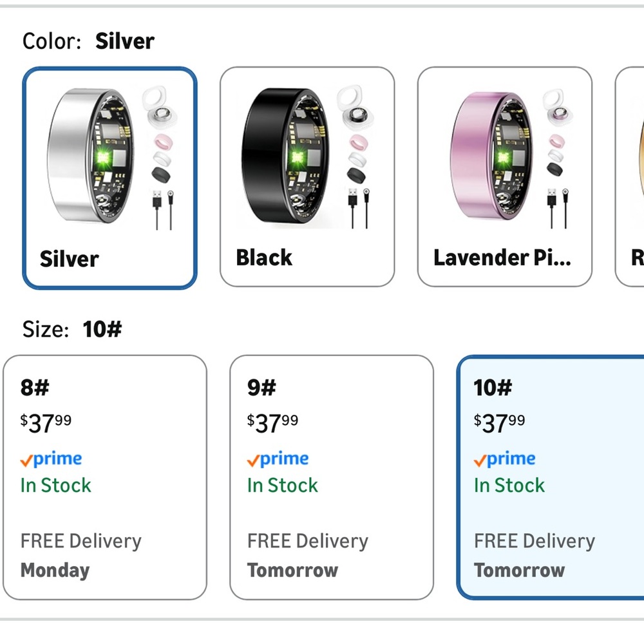Choose the Black color option
The width and height of the screenshot is (644, 644).
[307, 176]
